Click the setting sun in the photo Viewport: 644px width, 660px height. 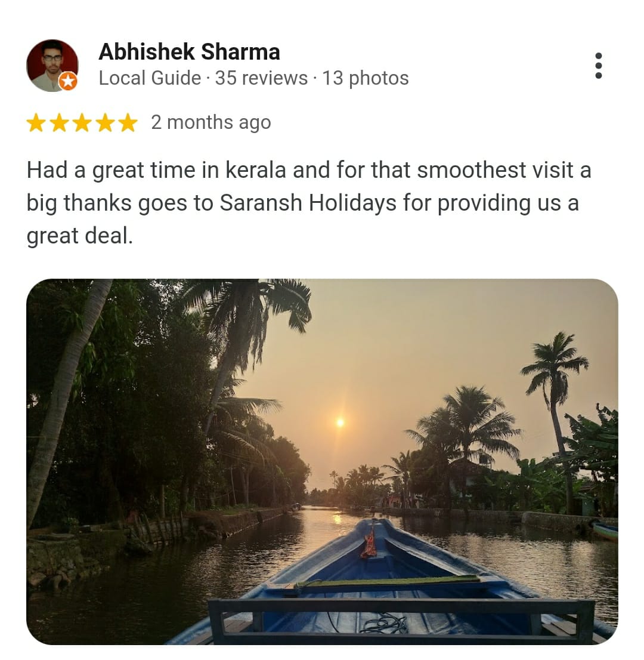[340, 422]
